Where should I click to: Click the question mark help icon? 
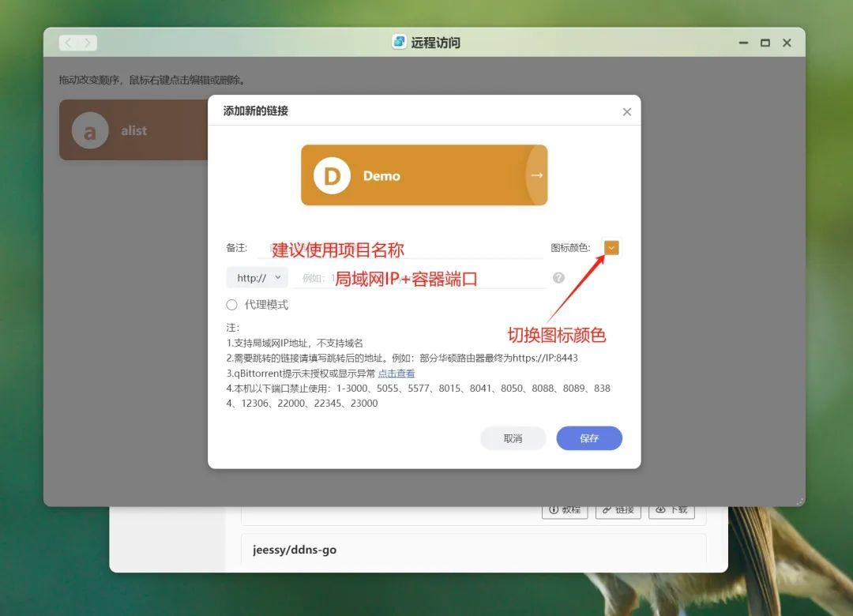(x=558, y=277)
